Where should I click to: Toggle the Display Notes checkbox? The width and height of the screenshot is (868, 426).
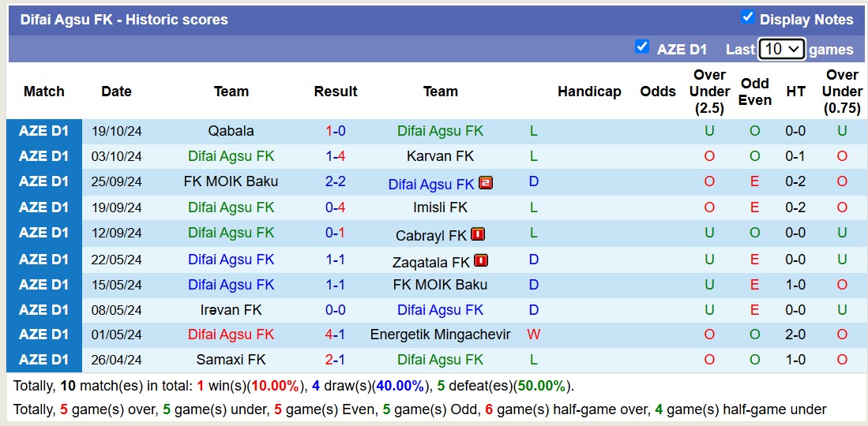pyautogui.click(x=747, y=17)
